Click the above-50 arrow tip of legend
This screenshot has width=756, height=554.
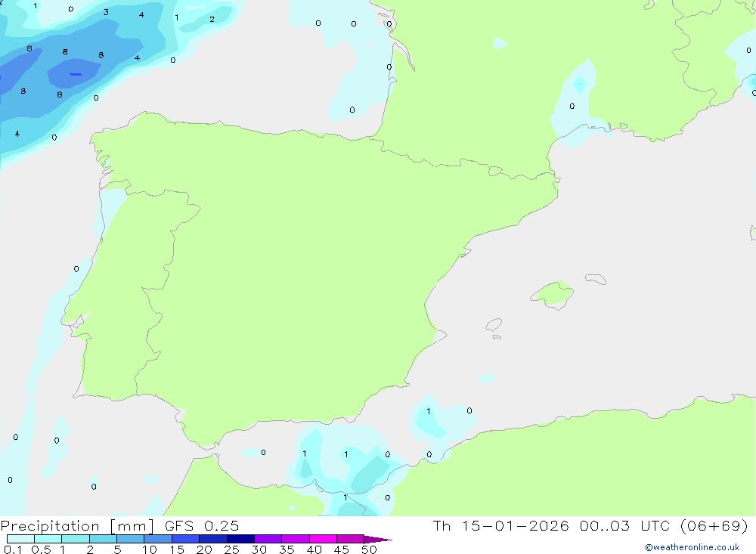377,540
